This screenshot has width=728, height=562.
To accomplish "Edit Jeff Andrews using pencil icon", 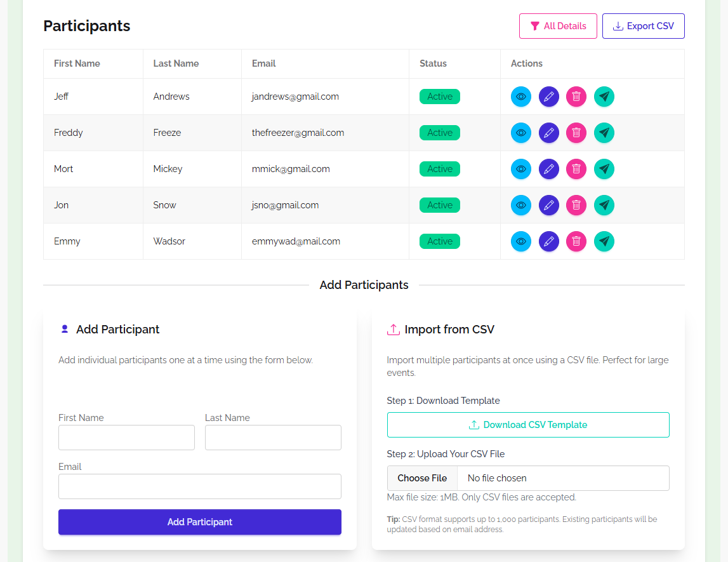I will pos(548,97).
